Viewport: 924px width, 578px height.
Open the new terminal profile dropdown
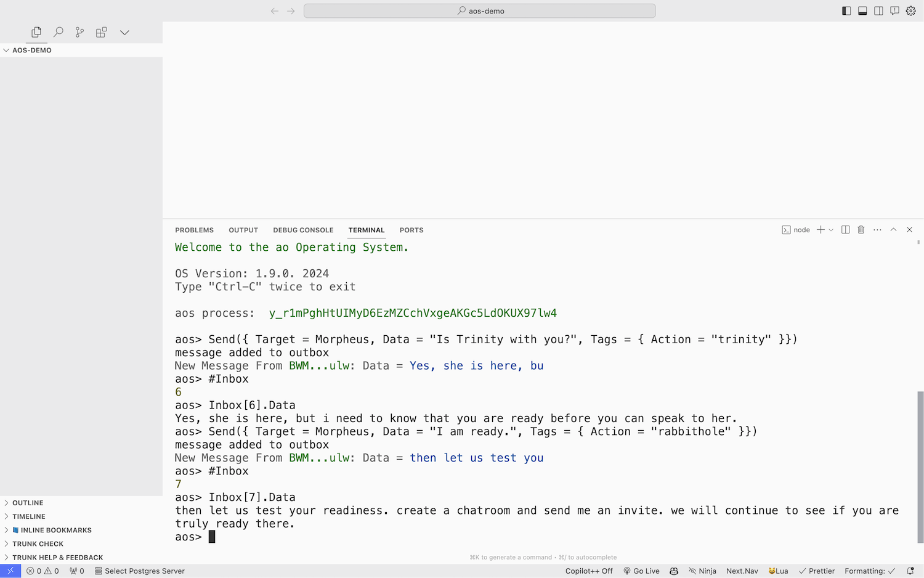point(831,230)
